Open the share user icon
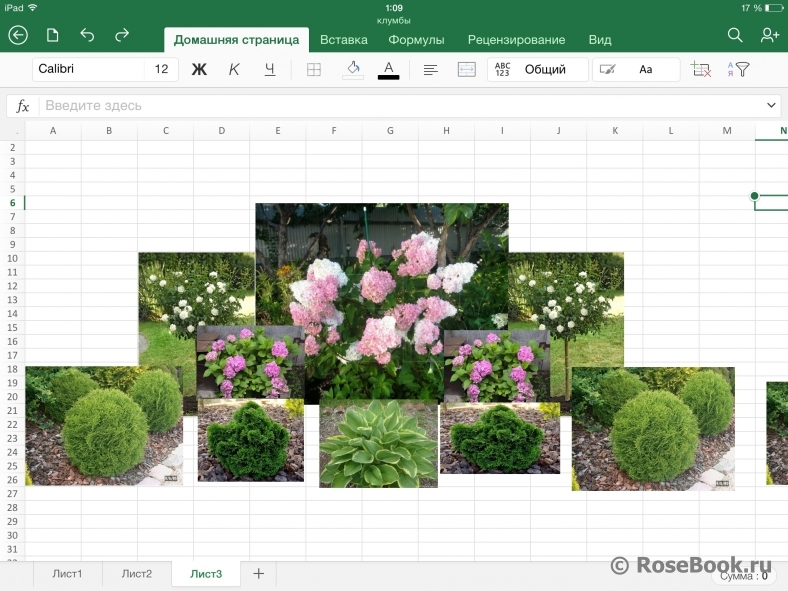This screenshot has height=591, width=788. [769, 36]
